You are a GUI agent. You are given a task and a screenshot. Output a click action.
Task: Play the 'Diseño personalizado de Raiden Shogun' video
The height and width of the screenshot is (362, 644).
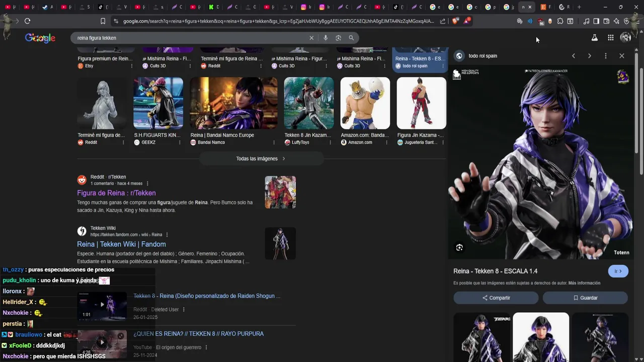(102, 305)
